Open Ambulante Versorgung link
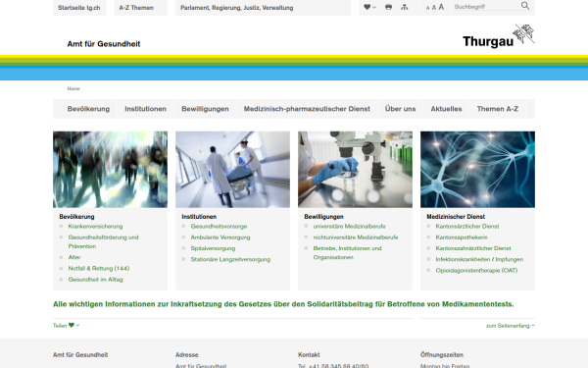Screen dimensions: 588x368 [220, 237]
